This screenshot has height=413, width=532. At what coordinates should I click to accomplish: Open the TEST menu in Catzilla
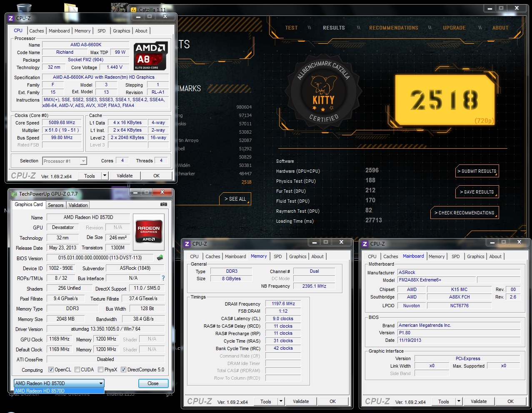tap(292, 28)
